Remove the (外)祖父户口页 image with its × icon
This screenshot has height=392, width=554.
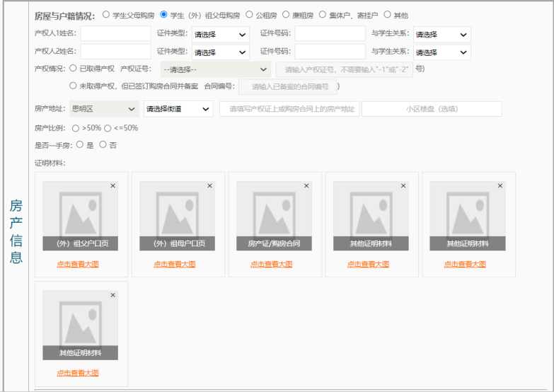click(112, 186)
